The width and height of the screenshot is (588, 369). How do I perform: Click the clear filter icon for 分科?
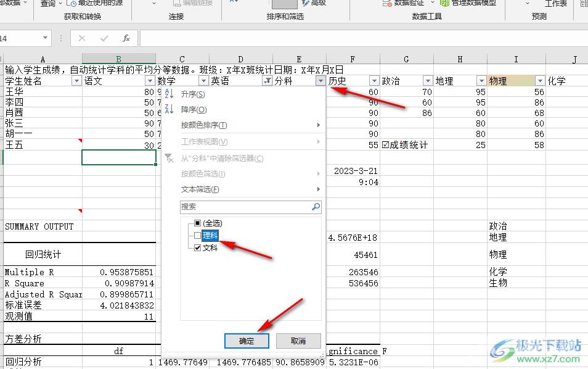point(169,158)
